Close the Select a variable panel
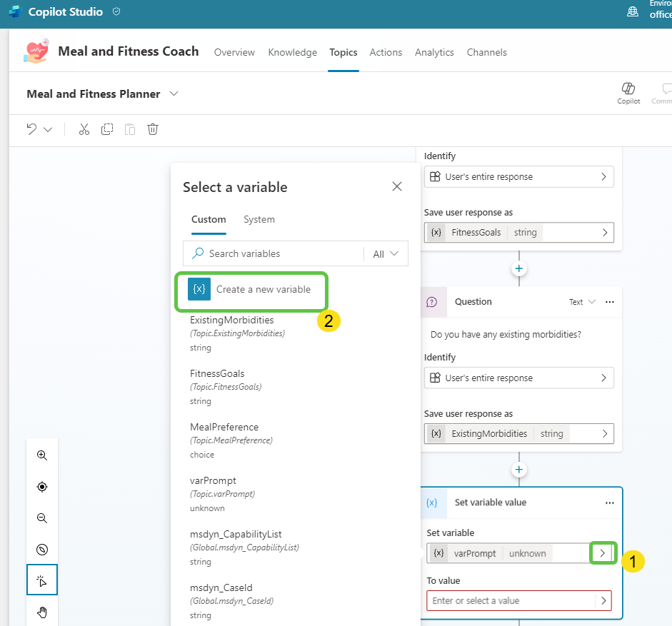The height and width of the screenshot is (626, 672). (x=397, y=187)
